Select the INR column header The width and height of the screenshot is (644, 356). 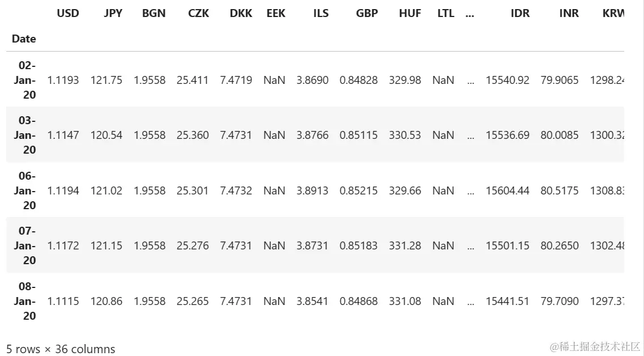coord(569,13)
